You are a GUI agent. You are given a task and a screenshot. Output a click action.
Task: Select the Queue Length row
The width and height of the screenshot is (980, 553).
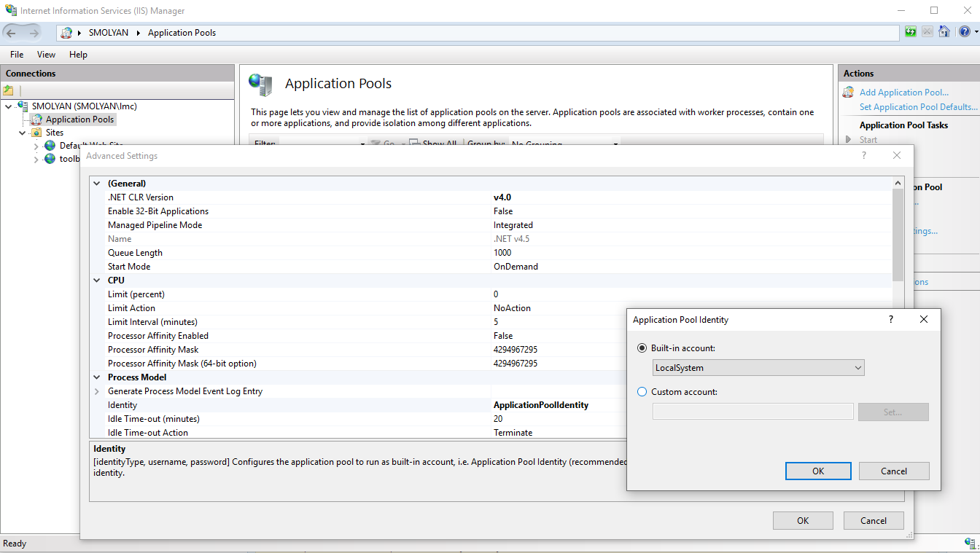pyautogui.click(x=491, y=253)
